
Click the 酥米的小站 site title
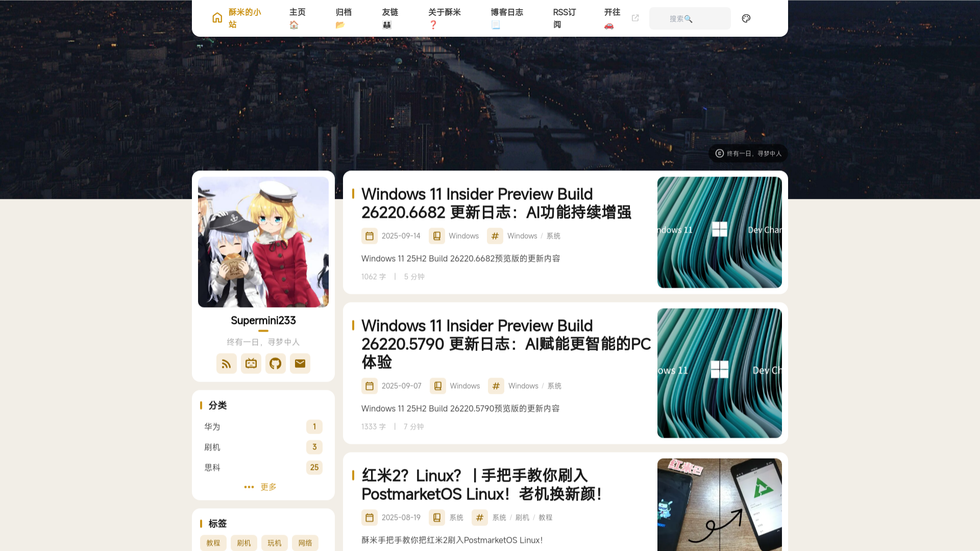point(245,18)
